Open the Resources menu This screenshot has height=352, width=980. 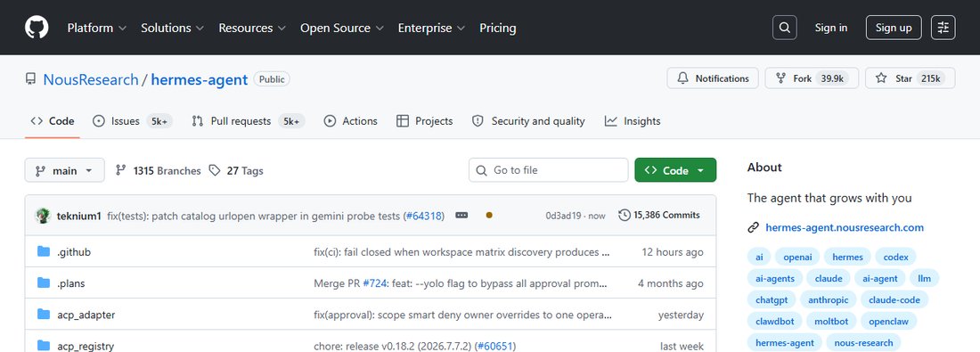pyautogui.click(x=252, y=29)
